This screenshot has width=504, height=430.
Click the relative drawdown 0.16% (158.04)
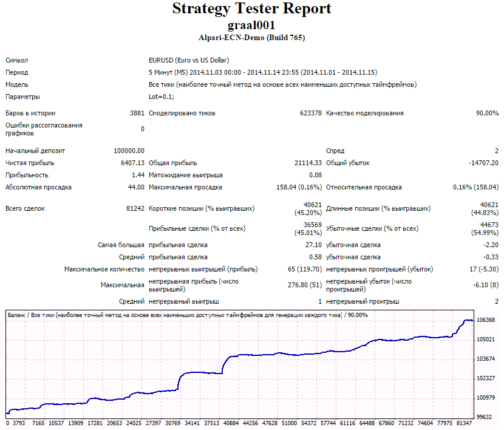475,187
